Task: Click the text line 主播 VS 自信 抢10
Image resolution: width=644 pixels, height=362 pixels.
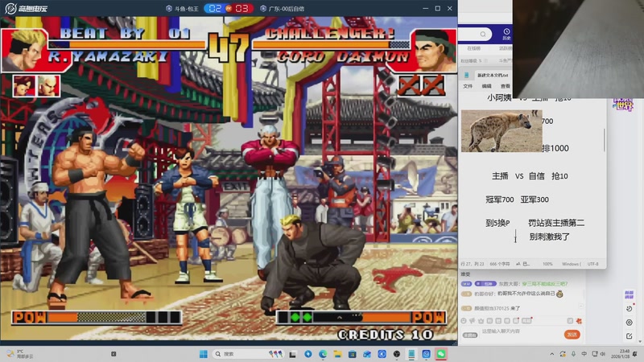Action: tap(530, 176)
